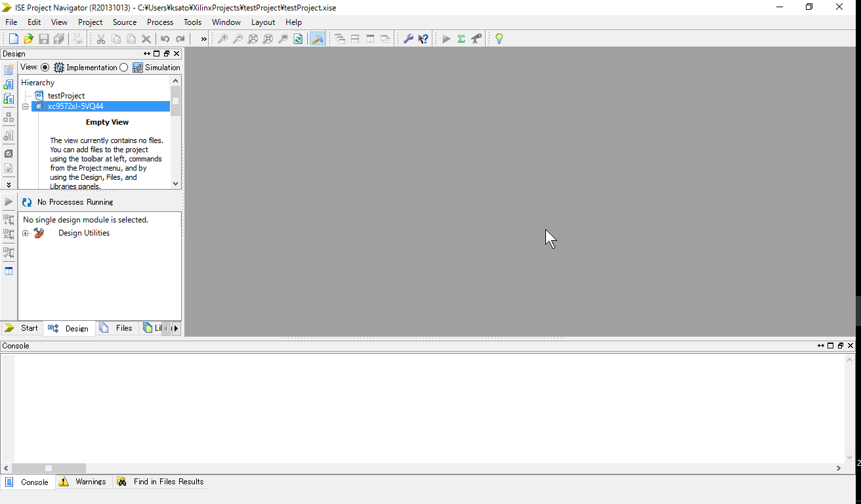
Task: Click the Console horizontal scrollbar thumb
Action: coord(49,468)
